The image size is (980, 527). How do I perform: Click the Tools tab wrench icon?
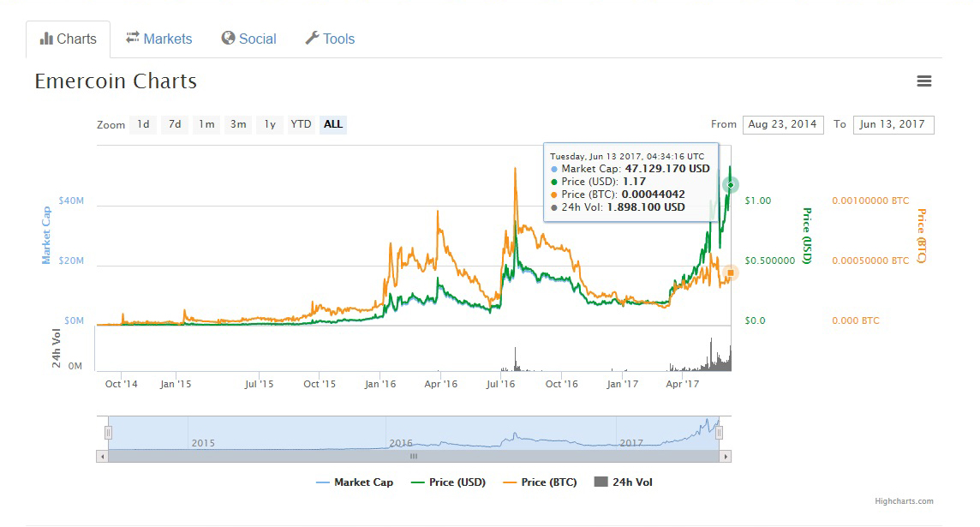tap(312, 39)
